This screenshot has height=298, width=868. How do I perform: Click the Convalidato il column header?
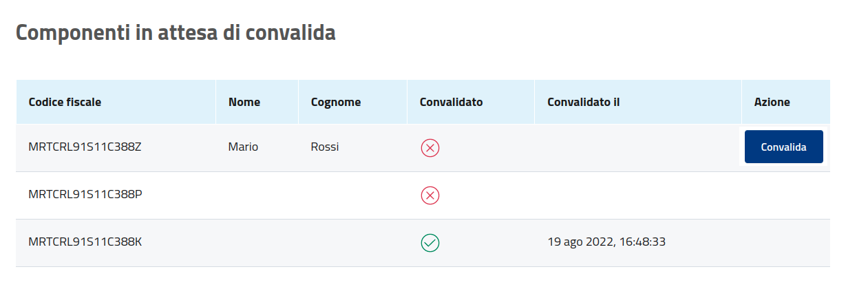pyautogui.click(x=584, y=102)
